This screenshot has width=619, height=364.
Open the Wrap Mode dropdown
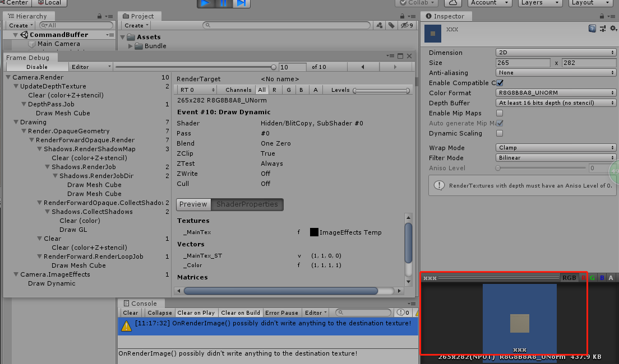555,147
